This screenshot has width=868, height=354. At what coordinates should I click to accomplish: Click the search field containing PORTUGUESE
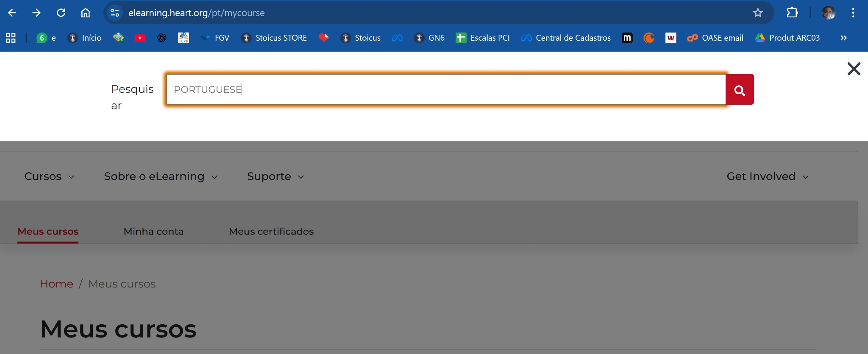446,89
